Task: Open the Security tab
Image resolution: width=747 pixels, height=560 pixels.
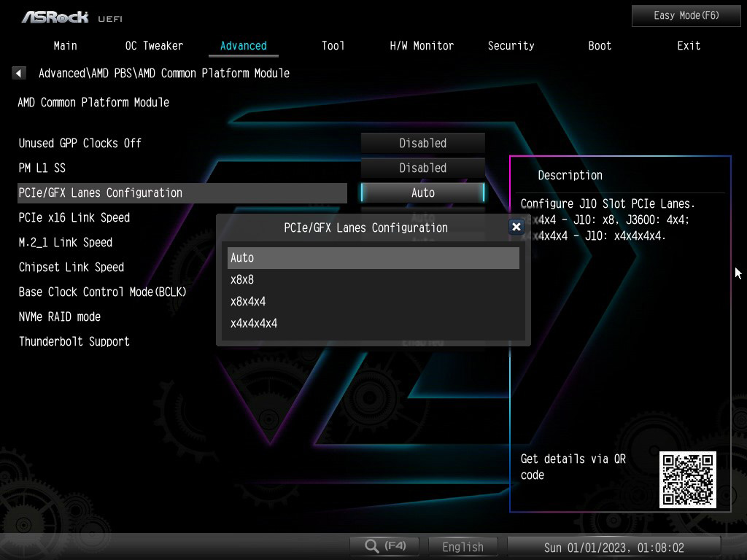Action: tap(511, 46)
